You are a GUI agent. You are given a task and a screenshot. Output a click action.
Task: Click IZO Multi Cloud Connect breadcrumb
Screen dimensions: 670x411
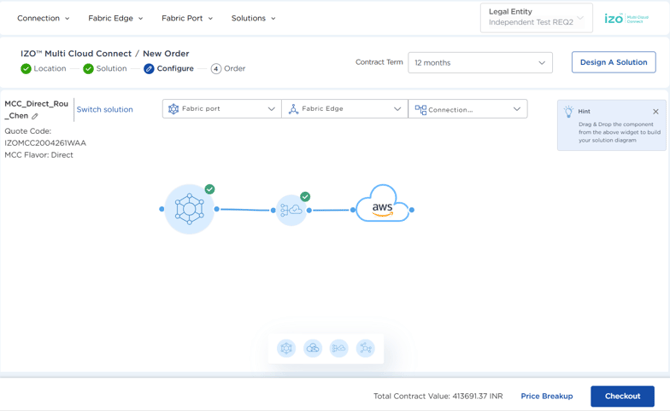click(76, 53)
